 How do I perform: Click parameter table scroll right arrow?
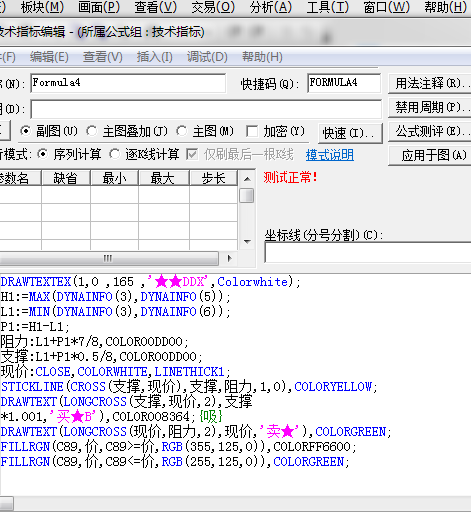coord(229,258)
